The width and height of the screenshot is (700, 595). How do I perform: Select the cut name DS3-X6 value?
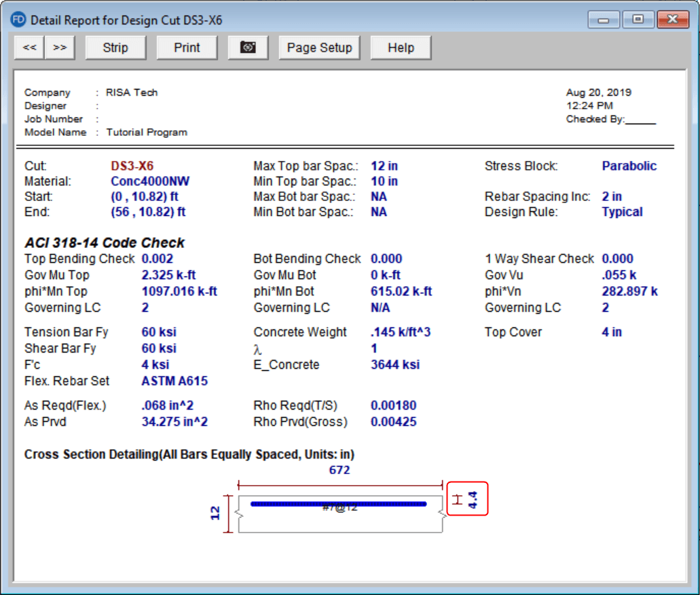coord(132,166)
